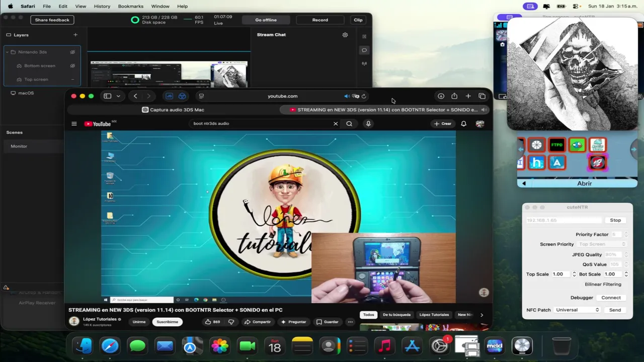This screenshot has height=362, width=644.
Task: Click the cube extension icon in Safari toolbar
Action: tap(182, 96)
